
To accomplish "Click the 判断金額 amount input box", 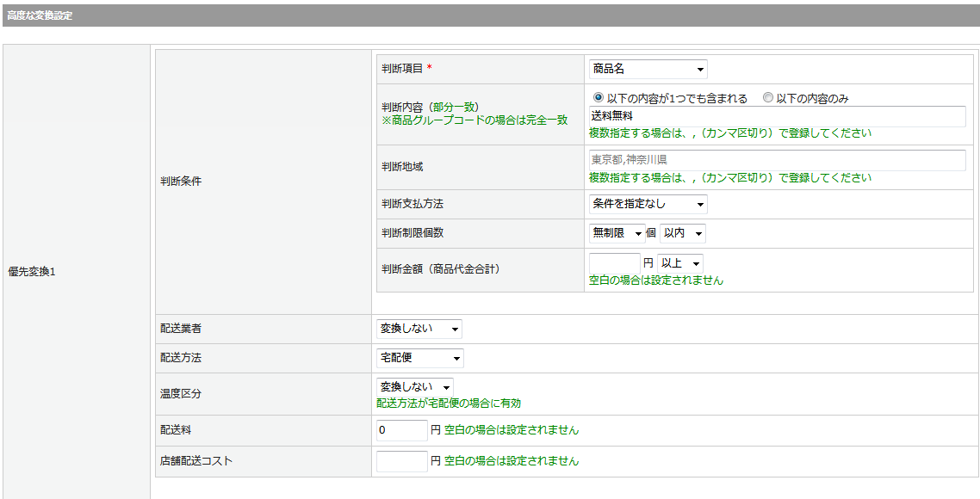I will tap(614, 262).
